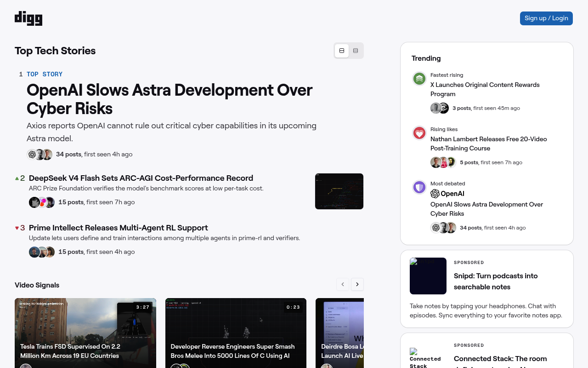Click the digg logo

28,18
